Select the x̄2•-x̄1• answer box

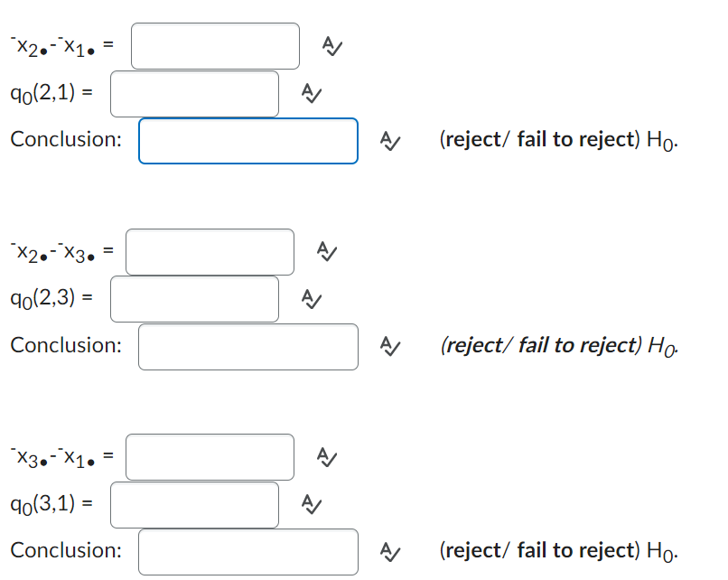[215, 45]
